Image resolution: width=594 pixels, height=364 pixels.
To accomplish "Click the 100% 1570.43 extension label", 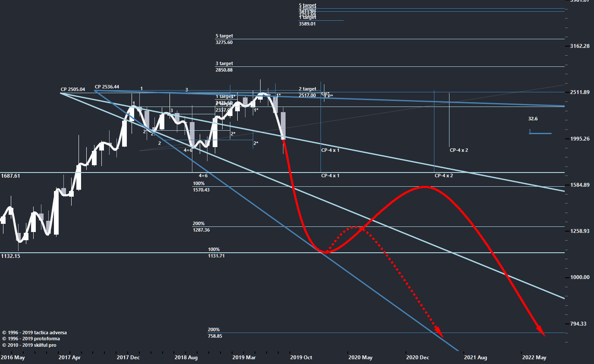I will [201, 187].
